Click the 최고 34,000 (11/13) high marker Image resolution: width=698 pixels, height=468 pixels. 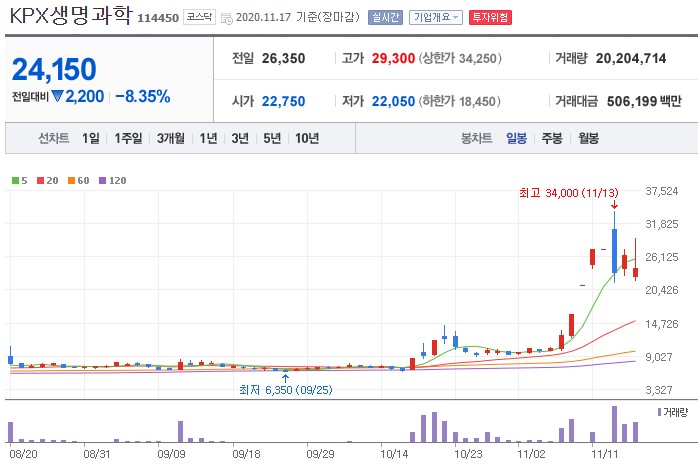coord(568,193)
